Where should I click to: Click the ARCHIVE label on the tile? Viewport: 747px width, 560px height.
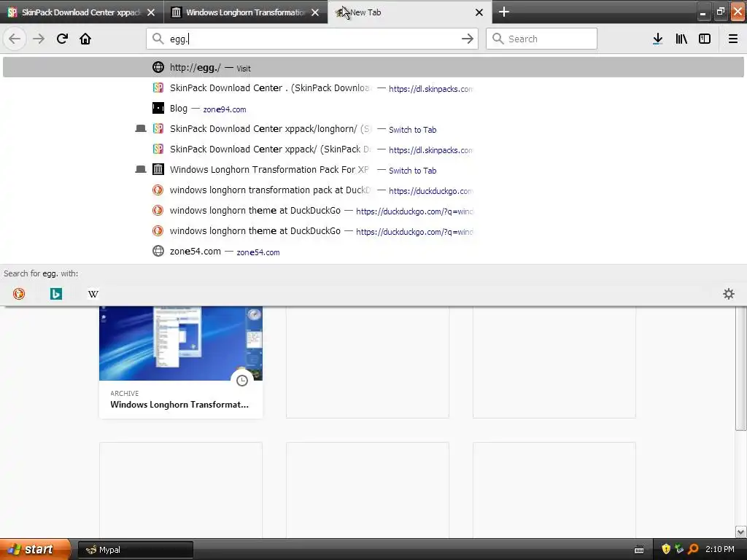point(124,393)
